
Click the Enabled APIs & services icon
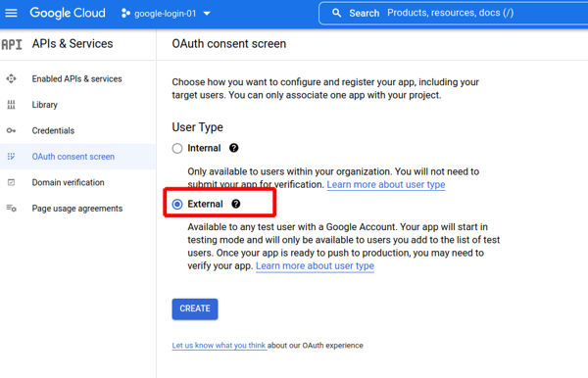point(11,78)
